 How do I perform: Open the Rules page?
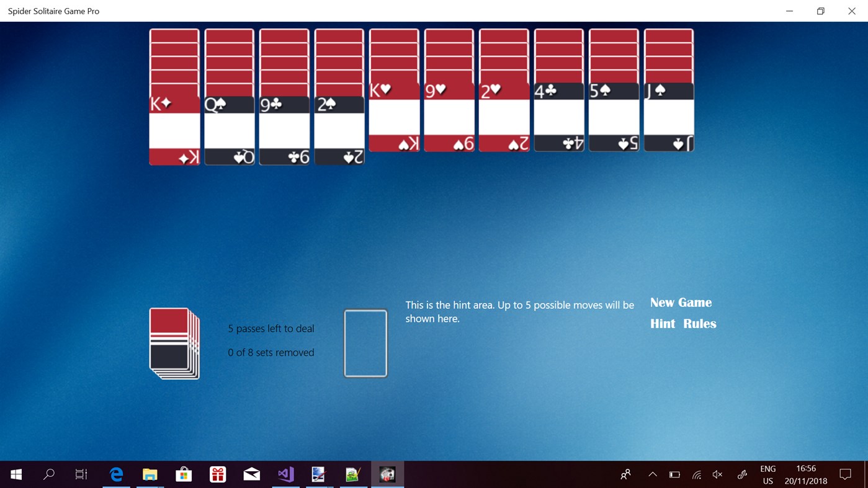tap(700, 323)
